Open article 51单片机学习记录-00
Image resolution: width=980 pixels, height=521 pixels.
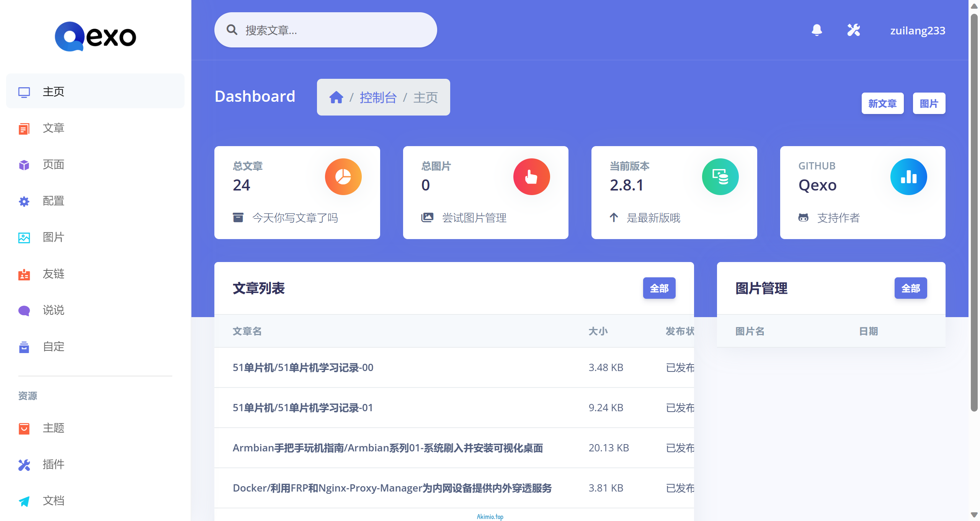click(x=303, y=368)
